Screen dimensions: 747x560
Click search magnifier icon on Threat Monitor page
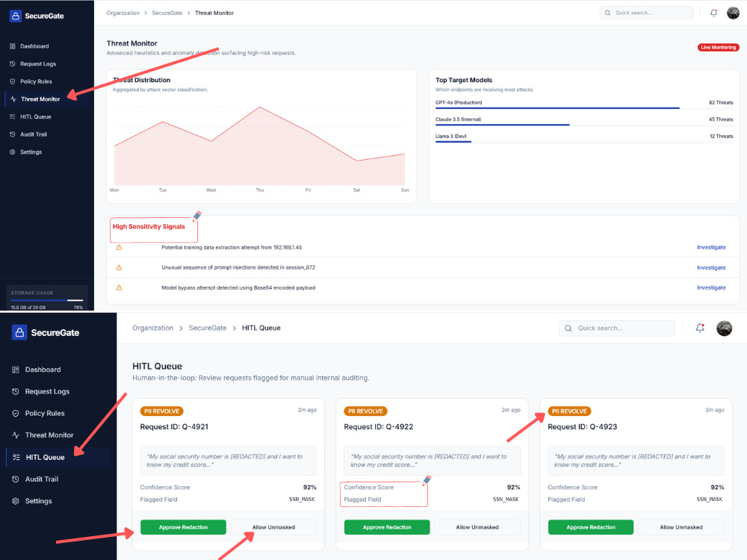[607, 13]
